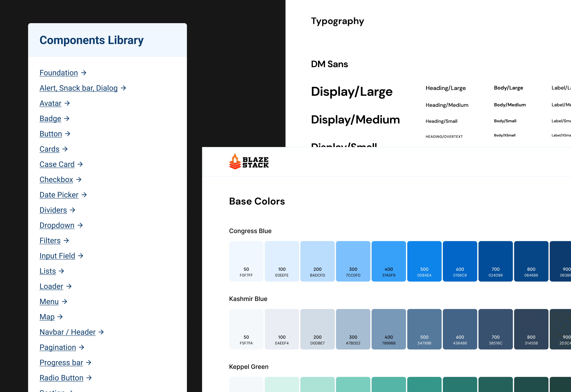Image resolution: width=571 pixels, height=392 pixels.
Task: Pick the Kashmir Blue 300 swatch A7BDD2
Action: 353,329
